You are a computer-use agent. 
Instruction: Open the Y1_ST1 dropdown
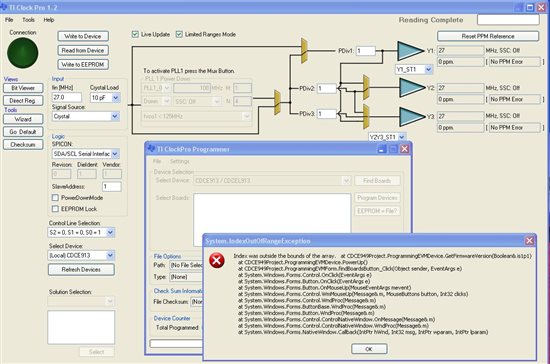coord(428,69)
